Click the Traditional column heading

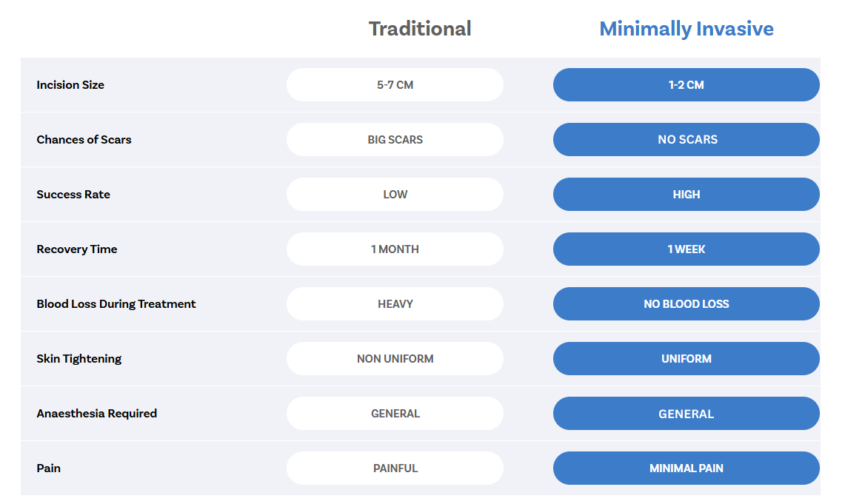point(420,29)
